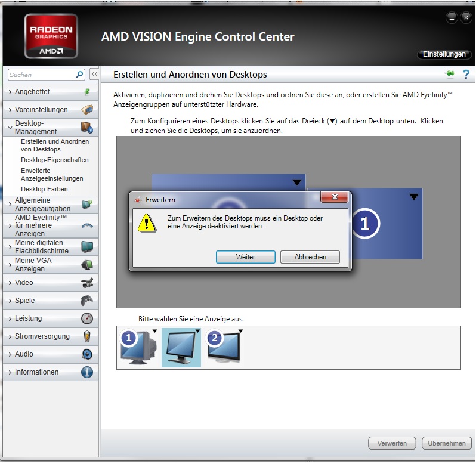Click the Übernehmen button

(447, 443)
